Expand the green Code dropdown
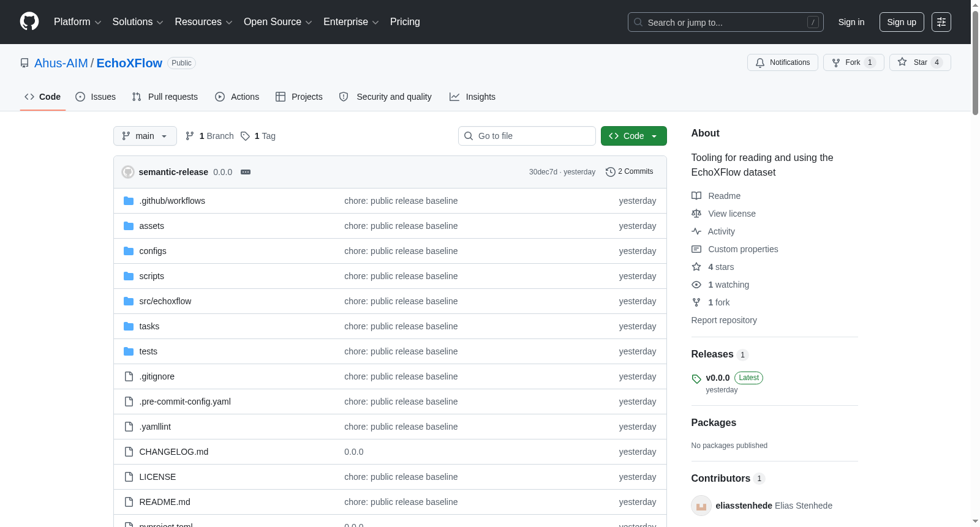This screenshot has height=527, width=980. pos(633,136)
